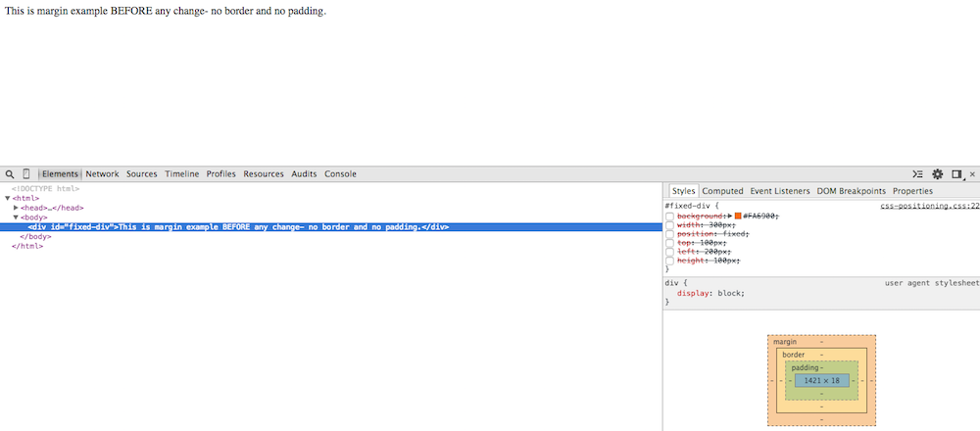Click the dock side toggle icon
The width and height of the screenshot is (980, 431).
(x=956, y=174)
